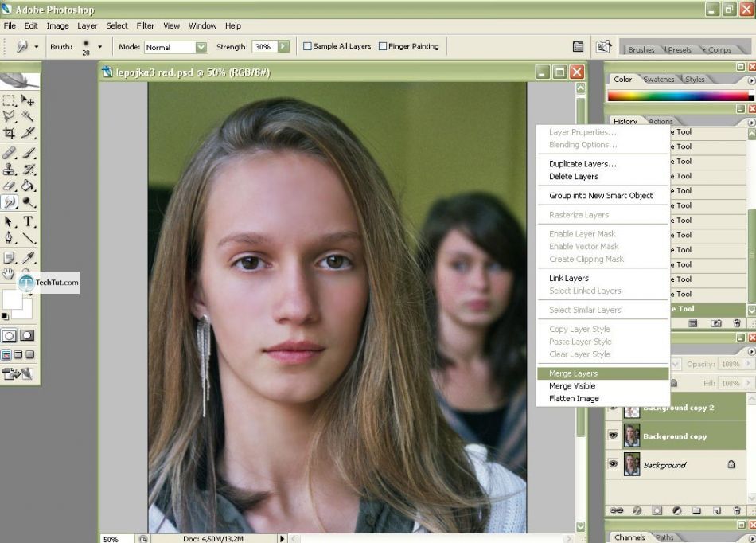Select the Eyedropper tool
The height and width of the screenshot is (543, 756).
pyautogui.click(x=28, y=257)
